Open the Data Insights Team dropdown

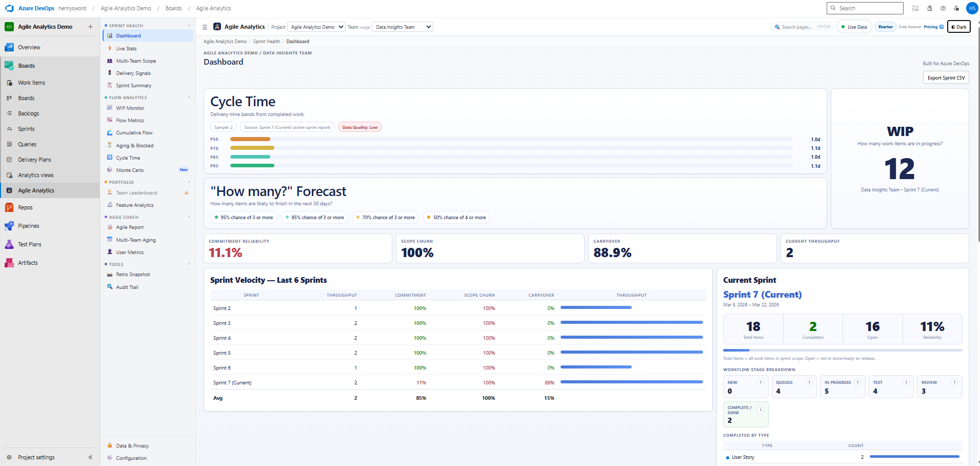[x=402, y=26]
